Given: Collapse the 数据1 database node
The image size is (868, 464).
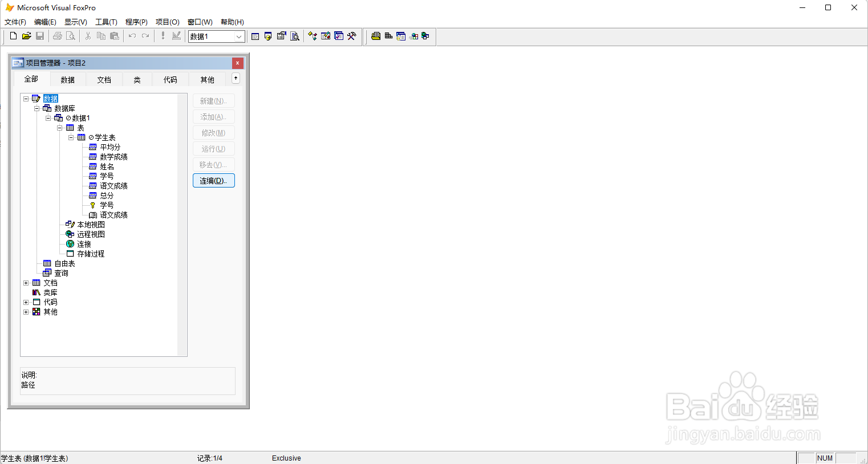Looking at the screenshot, I should (x=48, y=118).
